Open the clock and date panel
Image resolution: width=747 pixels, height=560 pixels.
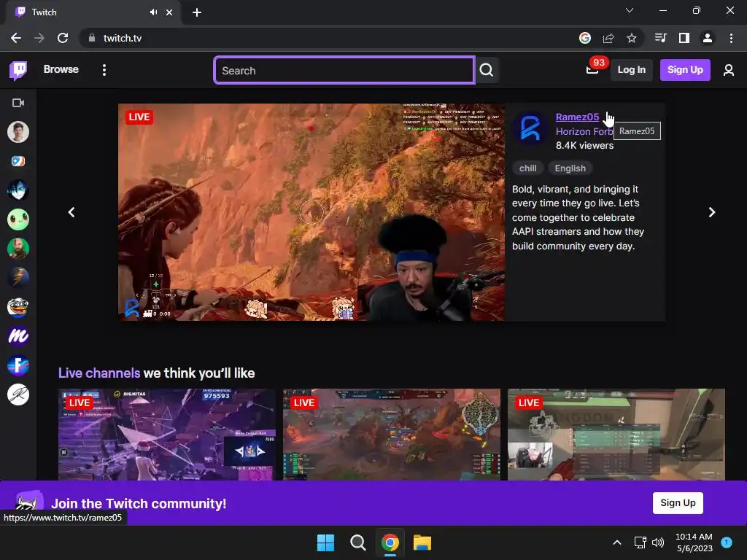[694, 542]
